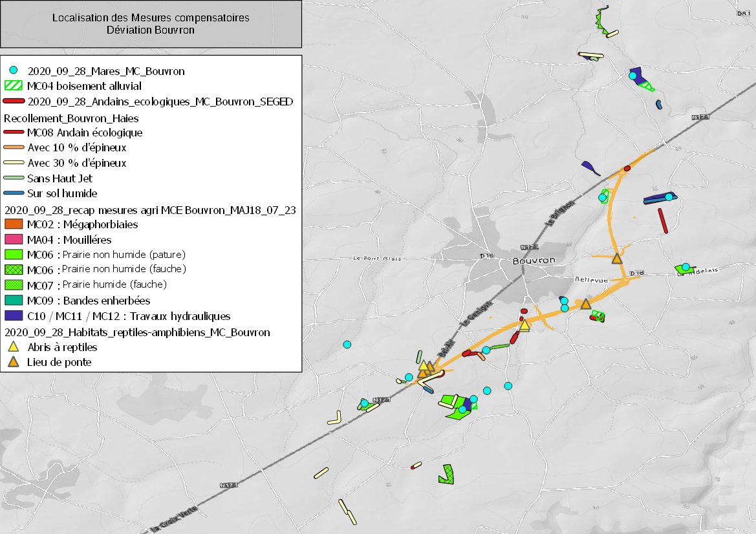Select the 'Abris à reptiles' label
The image size is (756, 534).
pos(62,347)
